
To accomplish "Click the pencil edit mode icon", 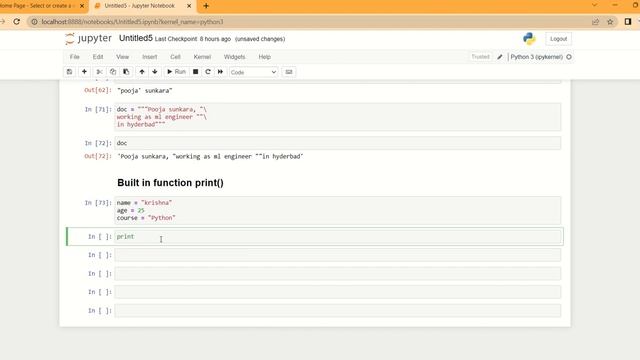I will 500,57.
